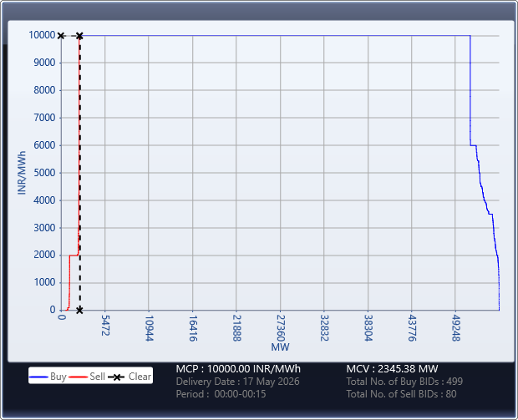Click the clearing marker on the price axis
518x420 pixels.
tap(61, 36)
